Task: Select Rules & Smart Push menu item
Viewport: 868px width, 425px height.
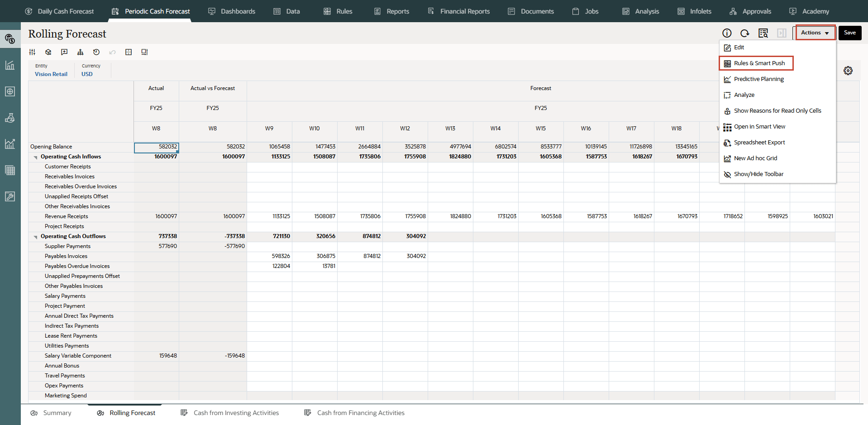Action: click(x=756, y=63)
